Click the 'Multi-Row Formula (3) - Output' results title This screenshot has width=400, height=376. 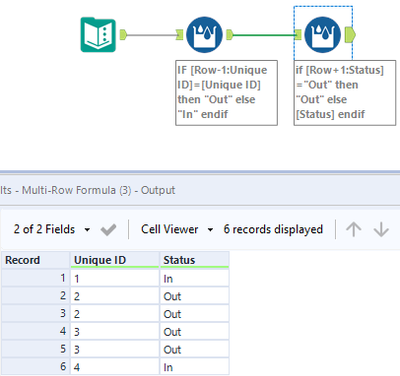98,190
